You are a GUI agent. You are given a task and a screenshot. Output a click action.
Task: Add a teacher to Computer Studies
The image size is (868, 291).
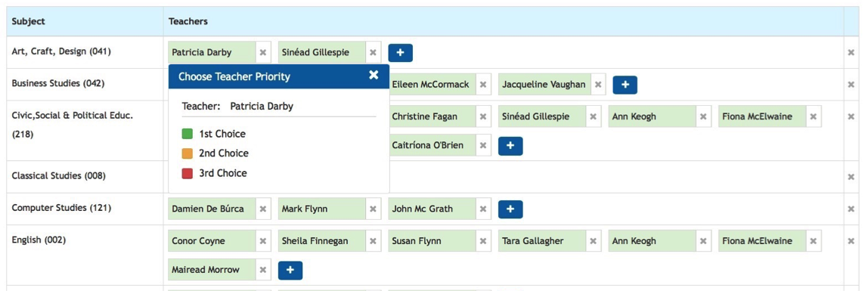click(510, 209)
